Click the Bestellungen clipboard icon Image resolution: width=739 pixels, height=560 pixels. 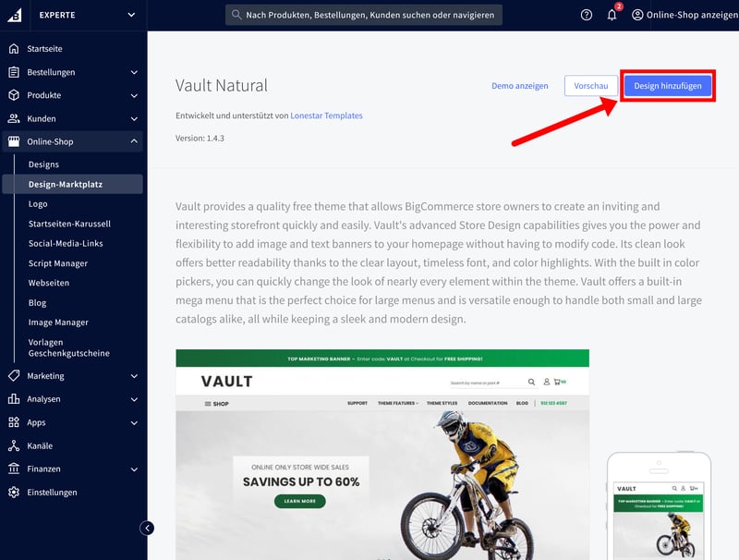tap(14, 72)
